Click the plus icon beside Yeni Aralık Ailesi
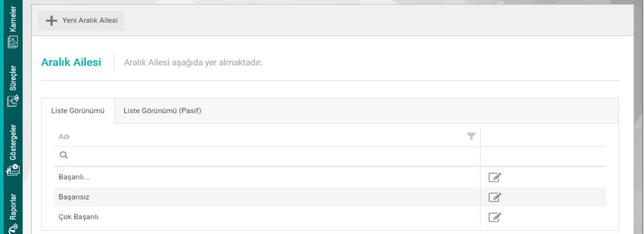644x234 pixels. 52,21
